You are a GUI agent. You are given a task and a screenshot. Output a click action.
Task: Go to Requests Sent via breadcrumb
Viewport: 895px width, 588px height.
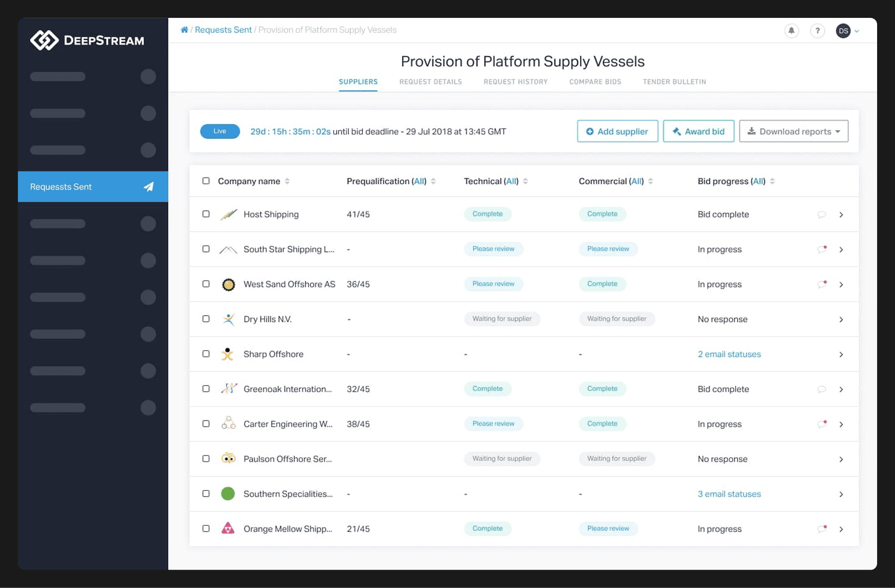pos(223,30)
